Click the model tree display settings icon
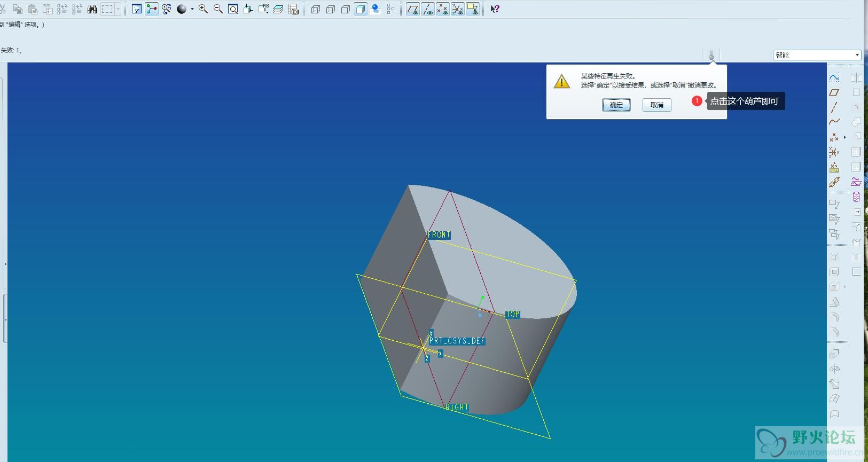868x462 pixels. (390, 9)
